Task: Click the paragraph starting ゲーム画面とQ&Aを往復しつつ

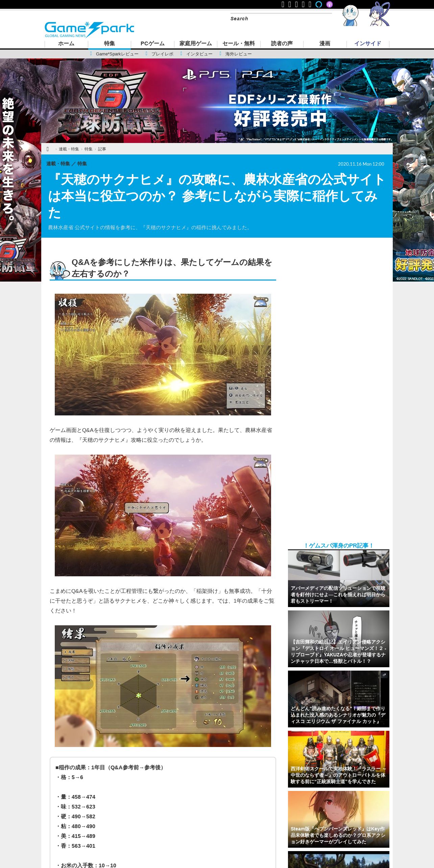Action: 162,435
